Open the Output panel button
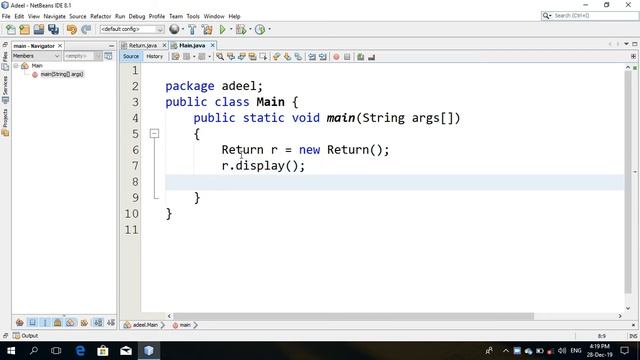 [25, 336]
